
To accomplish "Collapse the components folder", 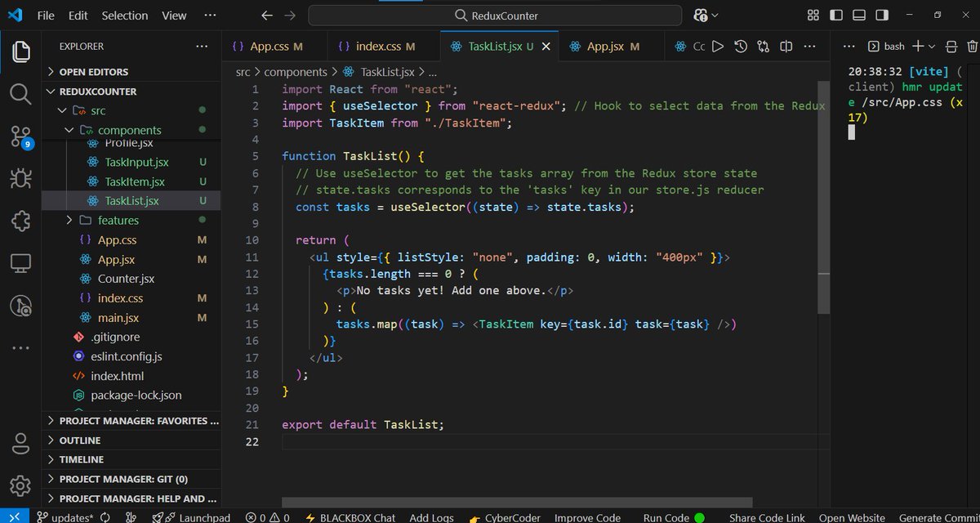I will click(x=131, y=130).
